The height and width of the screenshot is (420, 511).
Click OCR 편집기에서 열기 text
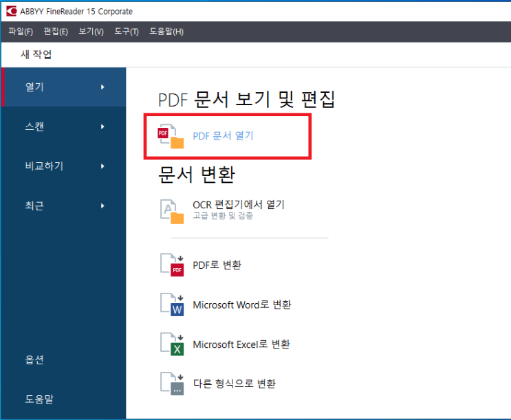[239, 205]
